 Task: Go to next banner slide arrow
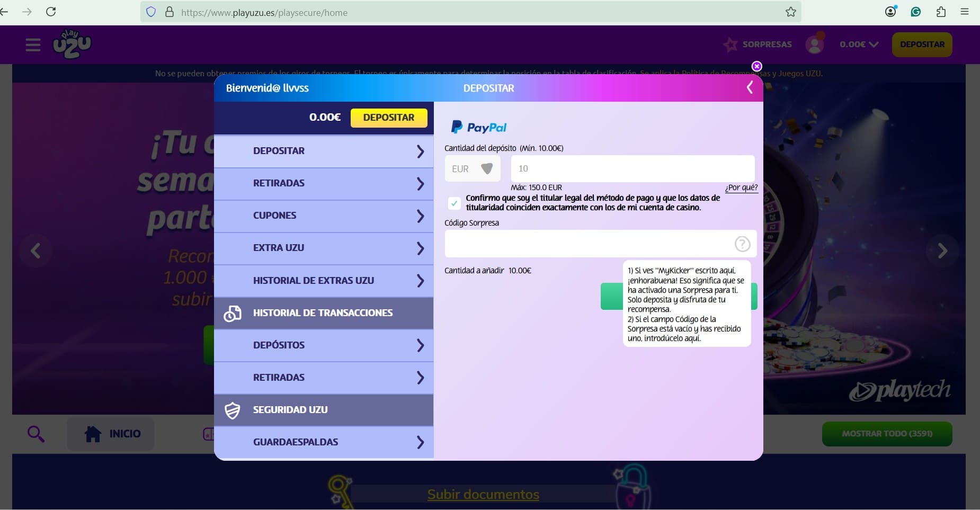pos(942,250)
